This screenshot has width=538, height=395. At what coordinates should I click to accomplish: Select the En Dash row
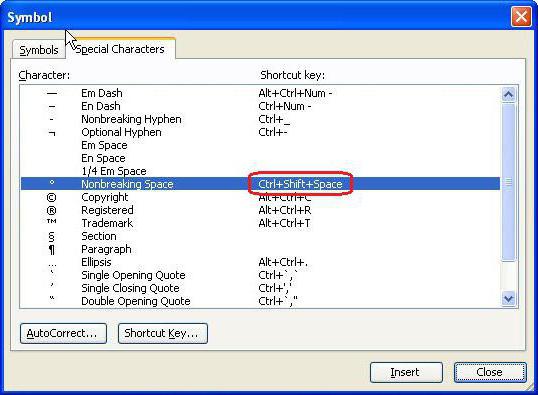(x=260, y=106)
